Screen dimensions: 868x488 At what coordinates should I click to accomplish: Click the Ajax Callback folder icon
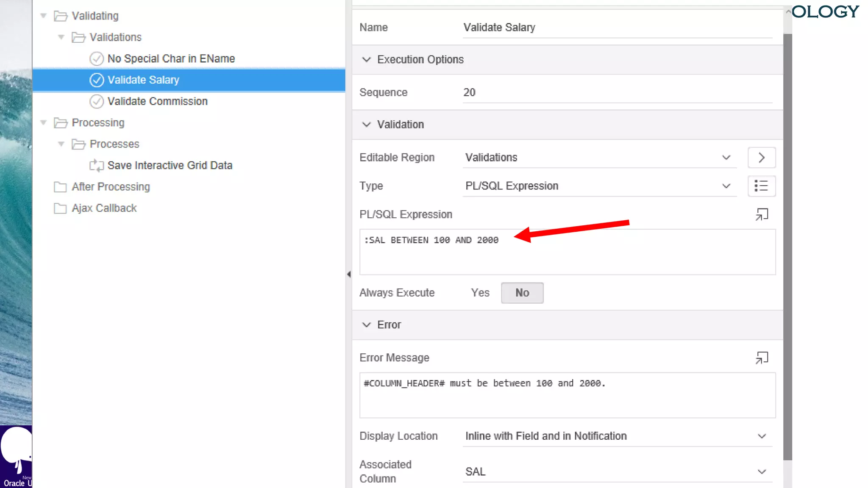60,208
